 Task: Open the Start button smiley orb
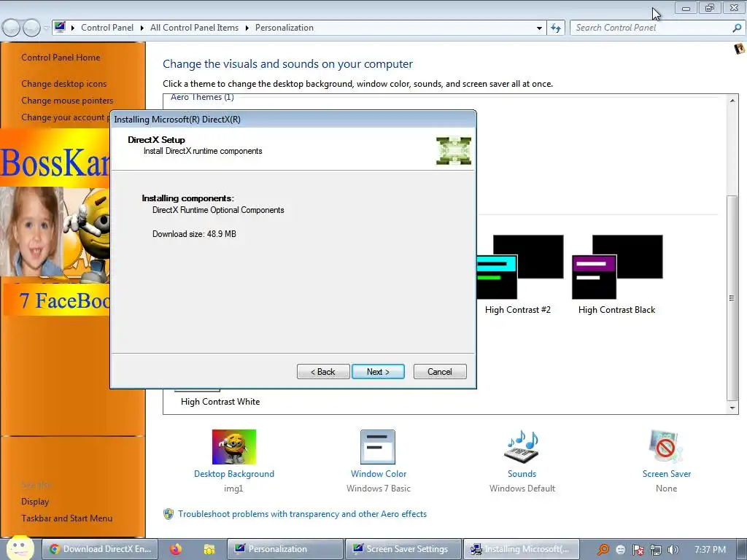[x=20, y=548]
